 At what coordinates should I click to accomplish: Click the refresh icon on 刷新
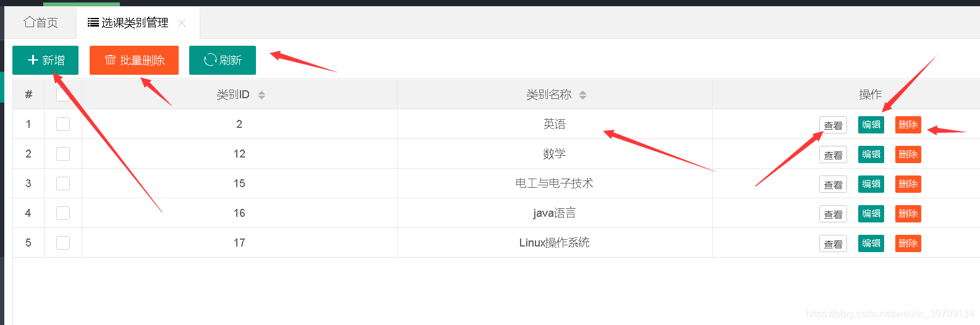[x=210, y=60]
